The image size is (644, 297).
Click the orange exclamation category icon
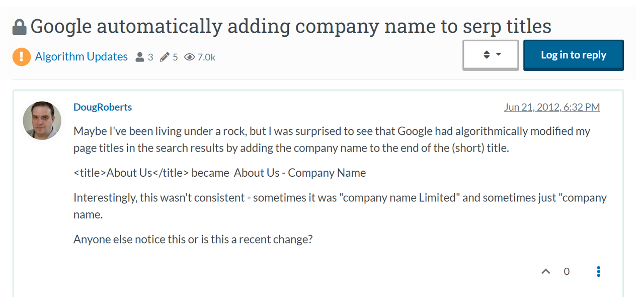point(22,57)
